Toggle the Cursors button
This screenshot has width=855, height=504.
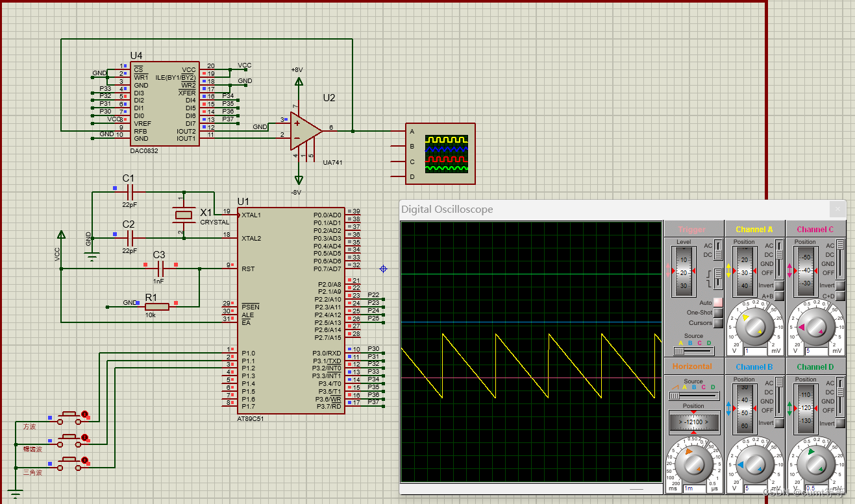pos(718,323)
